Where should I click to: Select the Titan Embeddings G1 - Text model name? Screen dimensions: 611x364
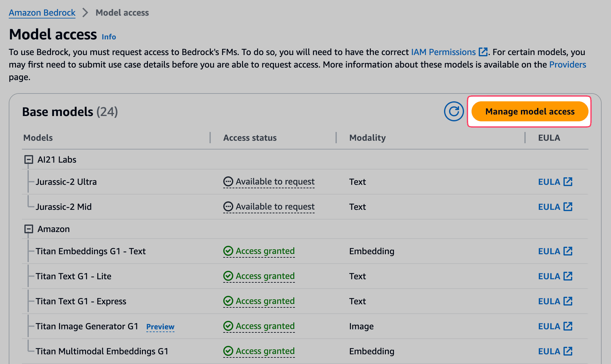pyautogui.click(x=91, y=251)
